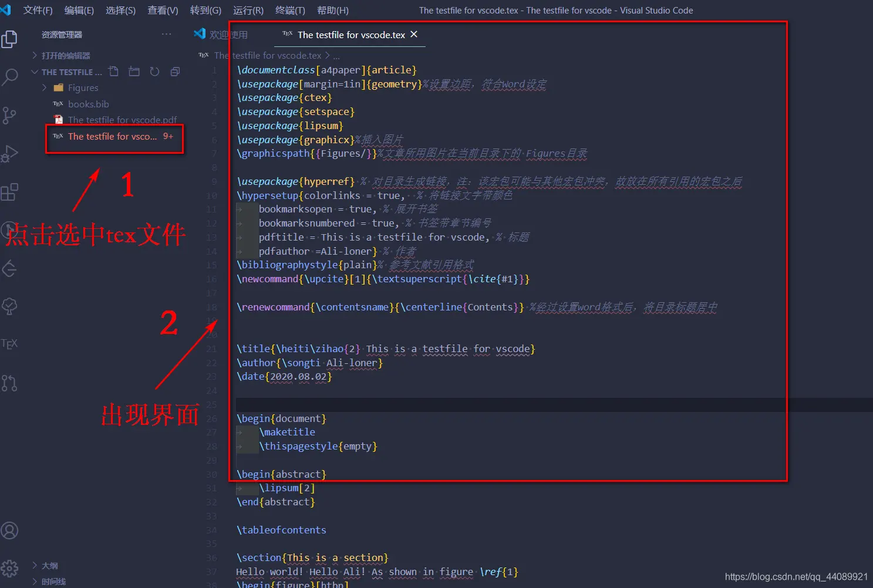Screen dimensions: 873x588
Task: Close The testfile for vscode.tex tab
Action: [x=414, y=35]
